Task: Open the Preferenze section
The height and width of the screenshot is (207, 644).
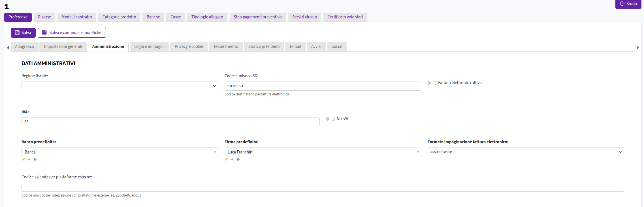Action: coord(18,17)
